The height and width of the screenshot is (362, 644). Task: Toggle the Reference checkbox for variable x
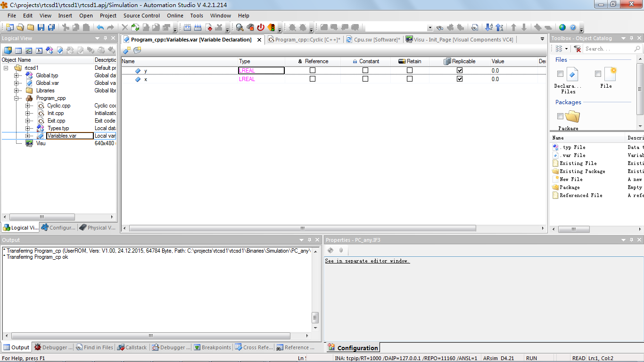[313, 79]
